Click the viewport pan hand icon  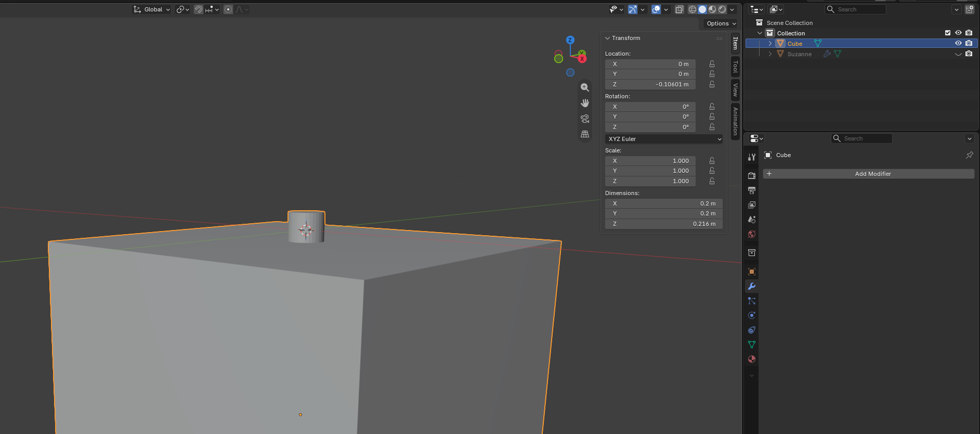[x=585, y=103]
